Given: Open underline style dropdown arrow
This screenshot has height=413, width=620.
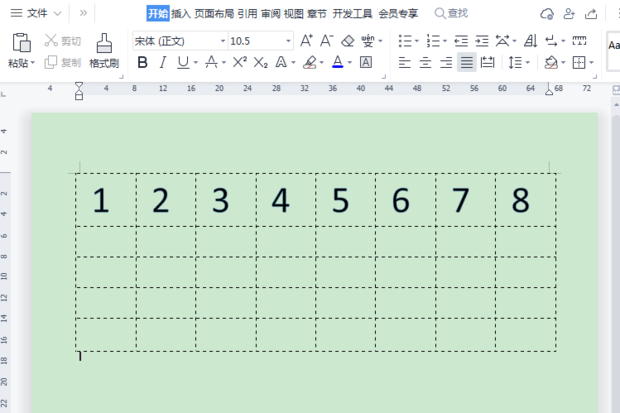Looking at the screenshot, I should [x=195, y=63].
